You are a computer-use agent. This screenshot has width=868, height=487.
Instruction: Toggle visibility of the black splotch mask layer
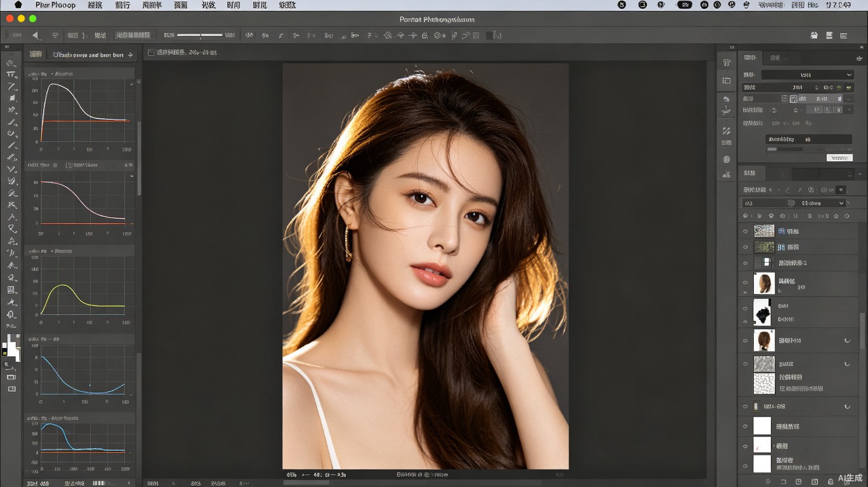tap(746, 309)
